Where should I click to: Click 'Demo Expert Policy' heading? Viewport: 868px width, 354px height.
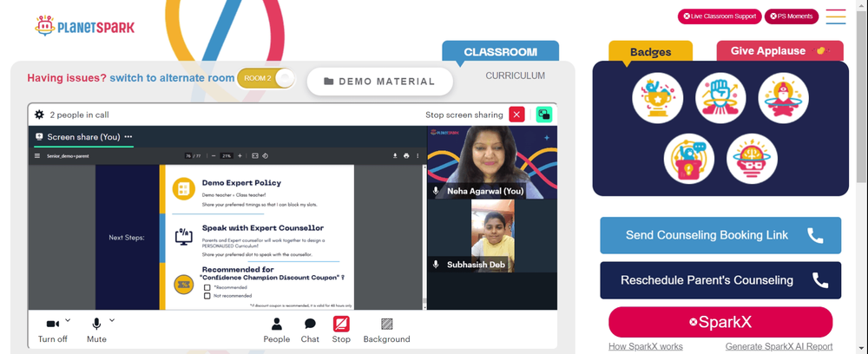(241, 182)
